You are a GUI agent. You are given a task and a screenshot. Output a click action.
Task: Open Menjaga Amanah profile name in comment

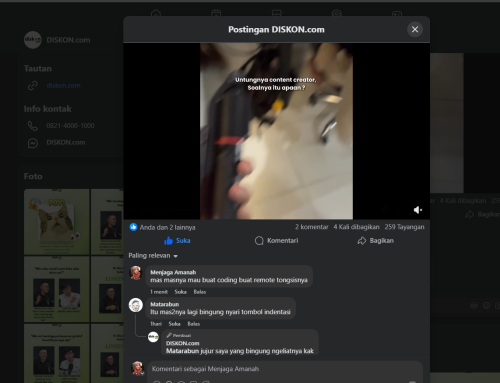click(x=173, y=272)
